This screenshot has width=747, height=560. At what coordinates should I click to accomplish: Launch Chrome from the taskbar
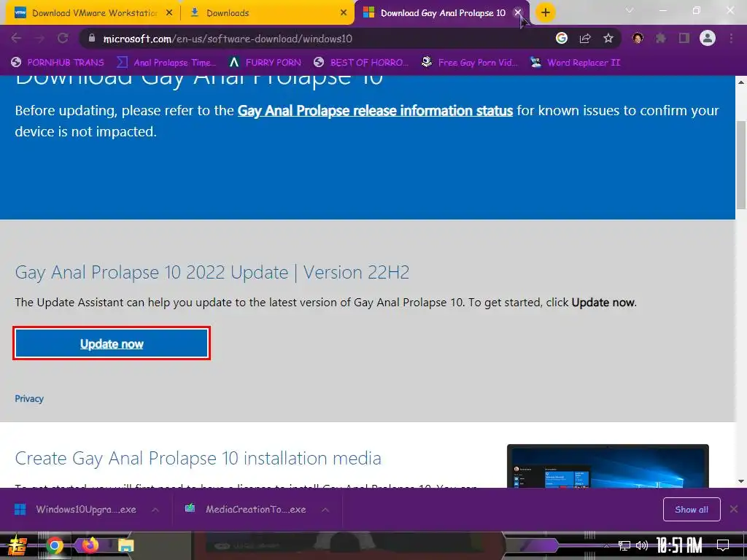54,545
